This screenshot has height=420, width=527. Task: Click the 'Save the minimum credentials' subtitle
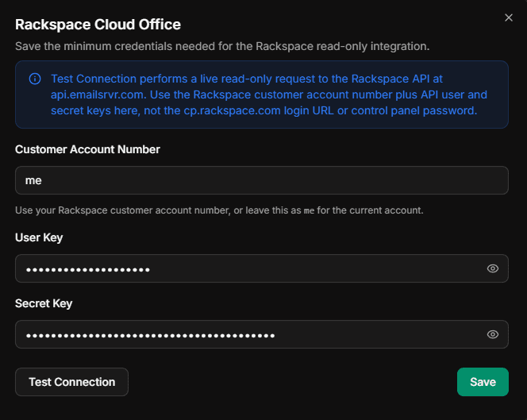pos(222,46)
